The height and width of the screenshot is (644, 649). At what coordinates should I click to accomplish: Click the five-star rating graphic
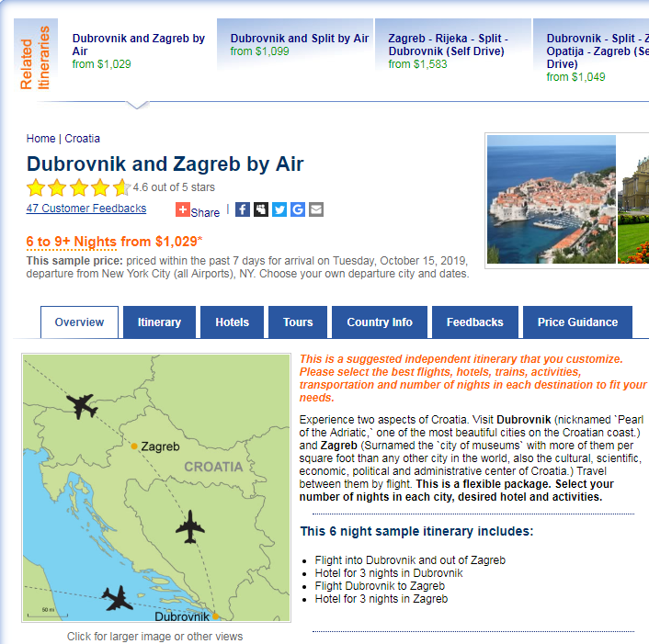[x=77, y=188]
